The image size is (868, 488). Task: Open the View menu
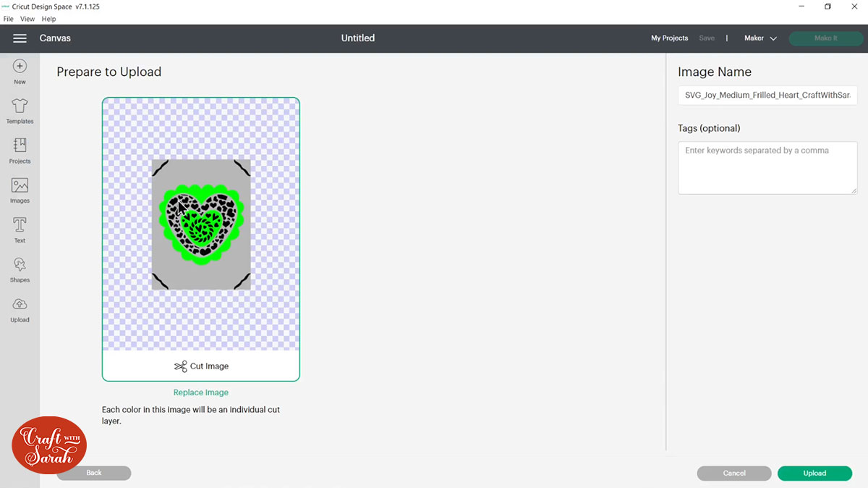pos(27,19)
